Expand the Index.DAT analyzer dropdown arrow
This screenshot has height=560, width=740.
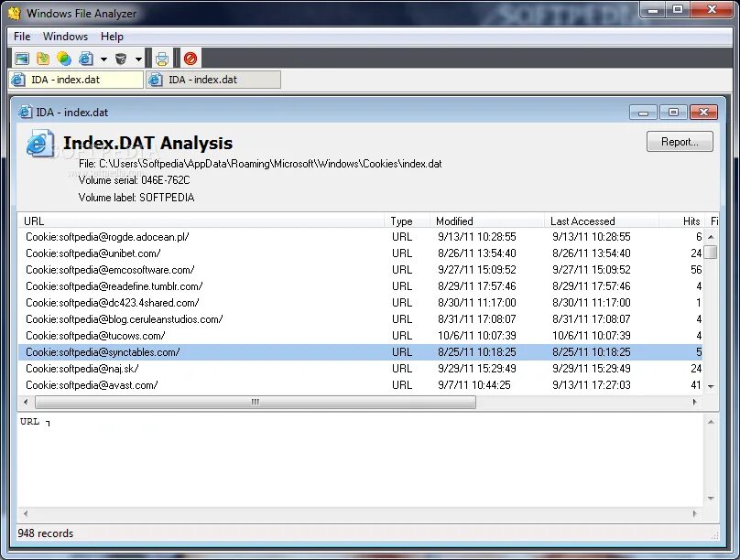click(103, 59)
